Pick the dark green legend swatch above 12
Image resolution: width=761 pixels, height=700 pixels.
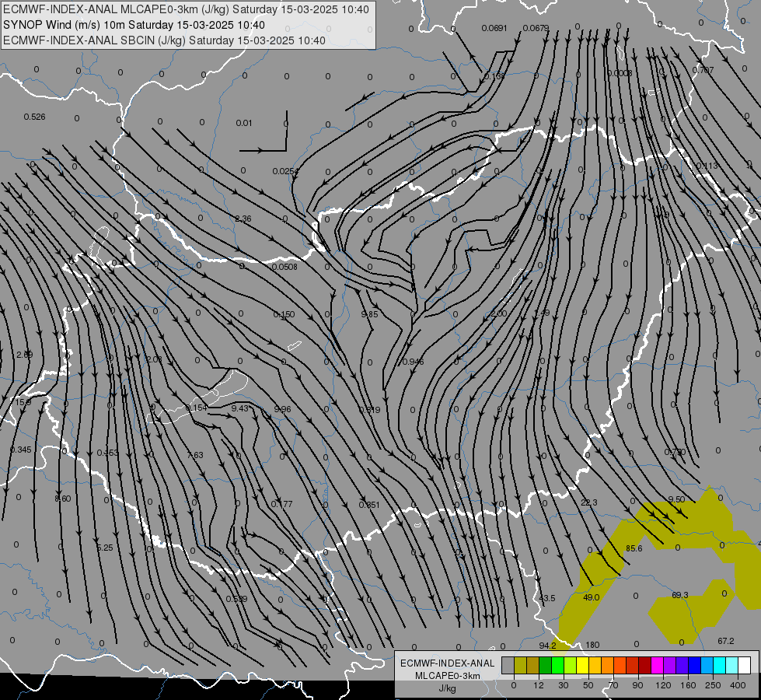click(x=546, y=665)
